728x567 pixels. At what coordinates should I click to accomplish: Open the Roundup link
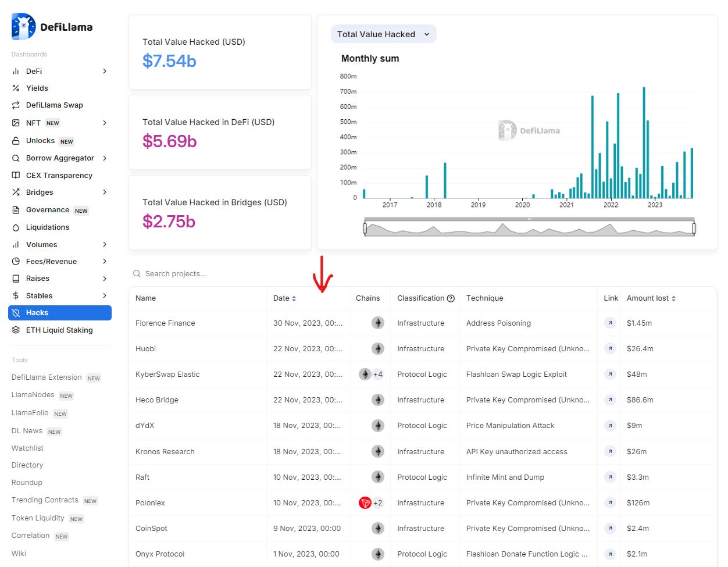tap(27, 483)
